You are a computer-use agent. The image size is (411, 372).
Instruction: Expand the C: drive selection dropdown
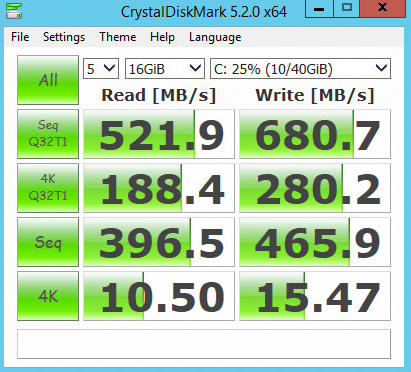point(300,69)
